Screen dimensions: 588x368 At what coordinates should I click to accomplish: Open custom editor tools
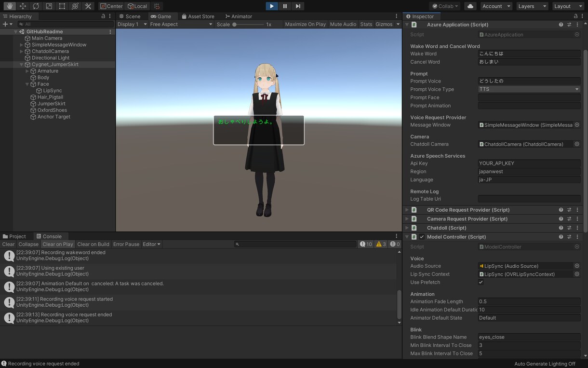coord(88,6)
